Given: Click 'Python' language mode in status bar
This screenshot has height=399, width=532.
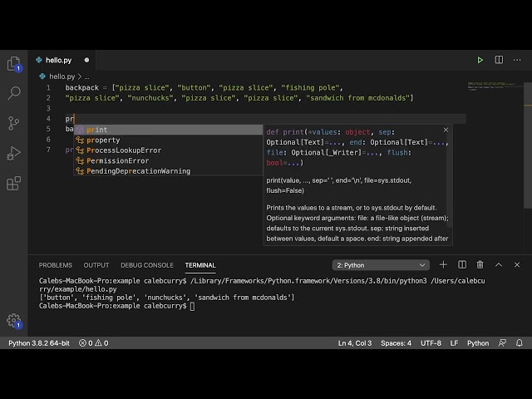Looking at the screenshot, I should [478, 343].
